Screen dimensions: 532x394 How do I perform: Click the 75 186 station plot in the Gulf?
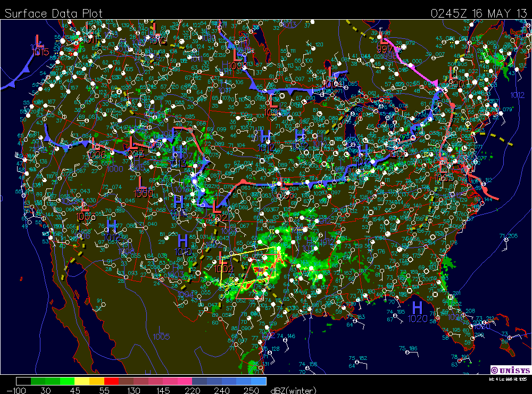click(x=408, y=349)
